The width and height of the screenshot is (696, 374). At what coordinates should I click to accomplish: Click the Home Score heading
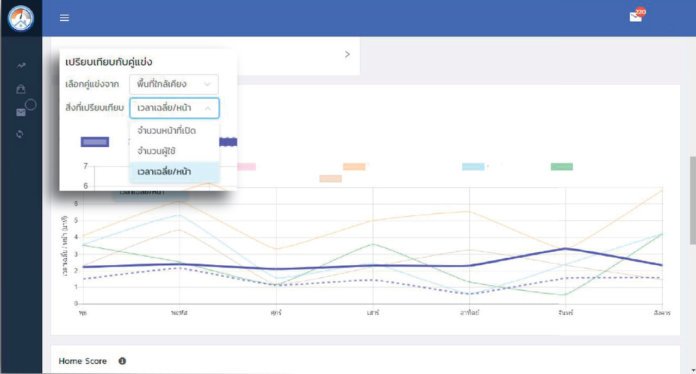tap(83, 361)
